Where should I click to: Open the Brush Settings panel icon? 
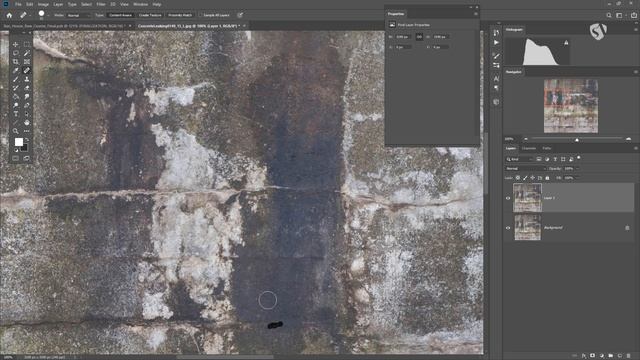(496, 56)
